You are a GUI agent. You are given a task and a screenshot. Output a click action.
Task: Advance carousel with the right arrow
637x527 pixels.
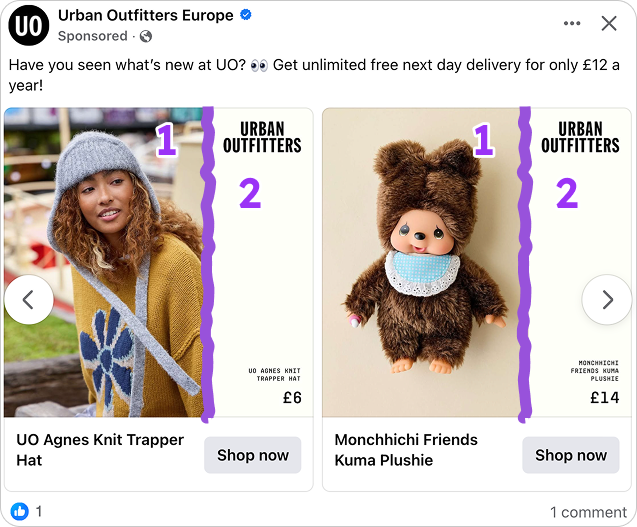pyautogui.click(x=606, y=299)
